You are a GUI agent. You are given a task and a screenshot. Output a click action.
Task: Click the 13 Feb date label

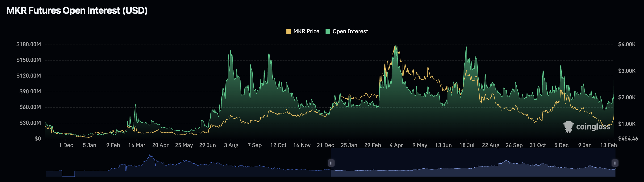click(608, 145)
